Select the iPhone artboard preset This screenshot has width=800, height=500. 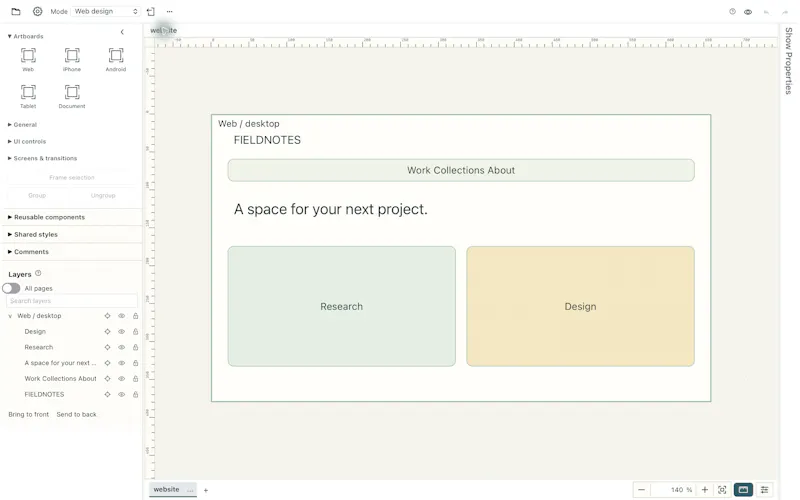tap(72, 59)
